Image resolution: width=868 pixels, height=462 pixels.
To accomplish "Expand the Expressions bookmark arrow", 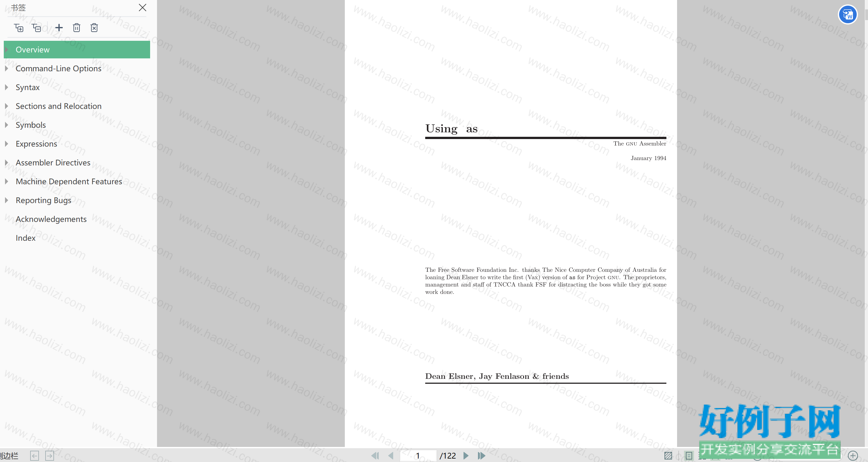I will 6,144.
